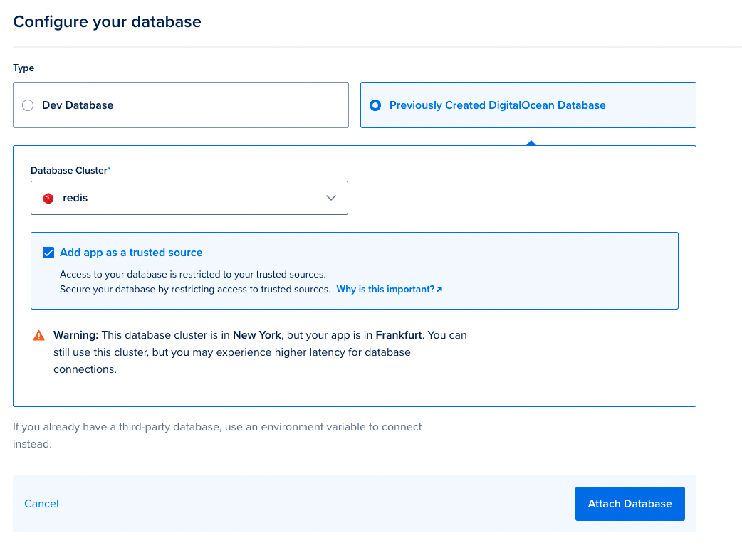Open the Database Cluster dropdown

coord(189,198)
